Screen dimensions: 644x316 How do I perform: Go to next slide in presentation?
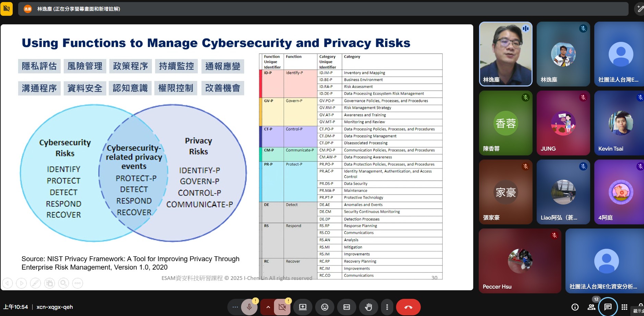(x=21, y=283)
